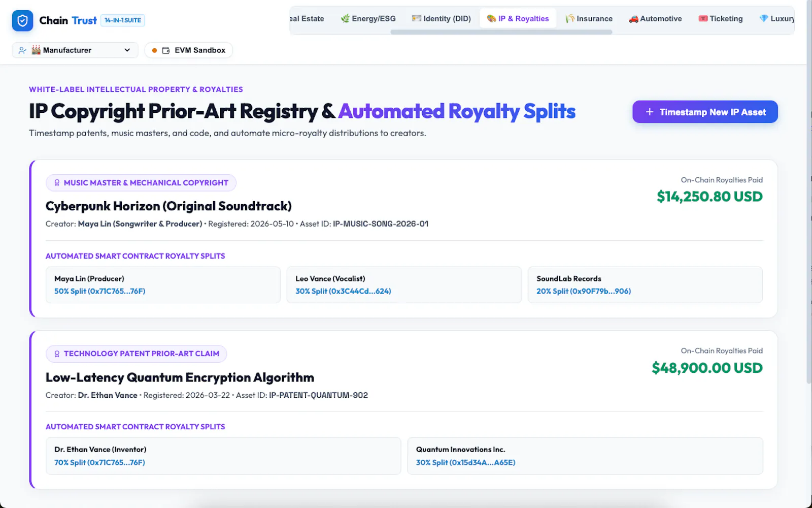Select the IP & Royalties tab
Image resolution: width=812 pixels, height=508 pixels.
coord(518,19)
